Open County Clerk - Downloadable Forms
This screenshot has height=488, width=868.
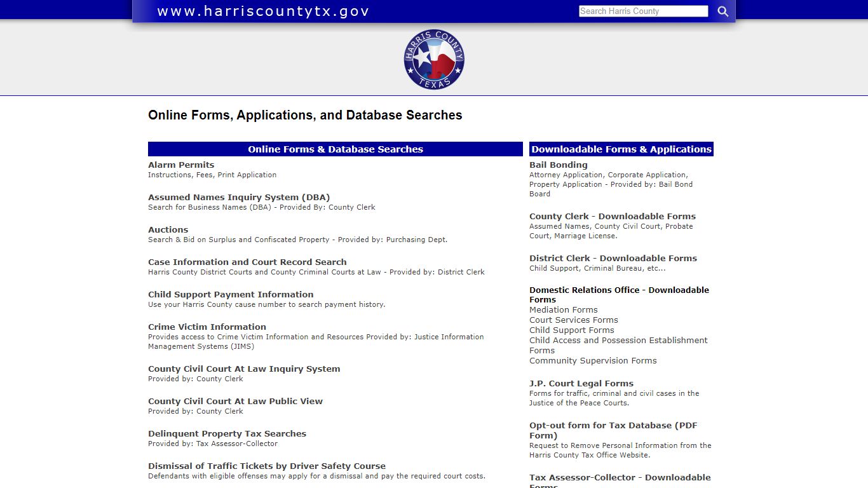point(613,216)
